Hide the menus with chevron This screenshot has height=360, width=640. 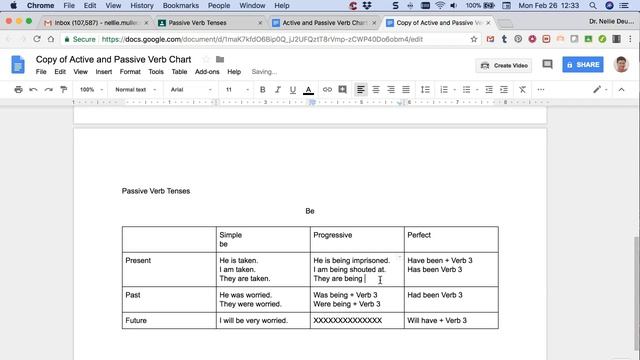click(x=622, y=89)
